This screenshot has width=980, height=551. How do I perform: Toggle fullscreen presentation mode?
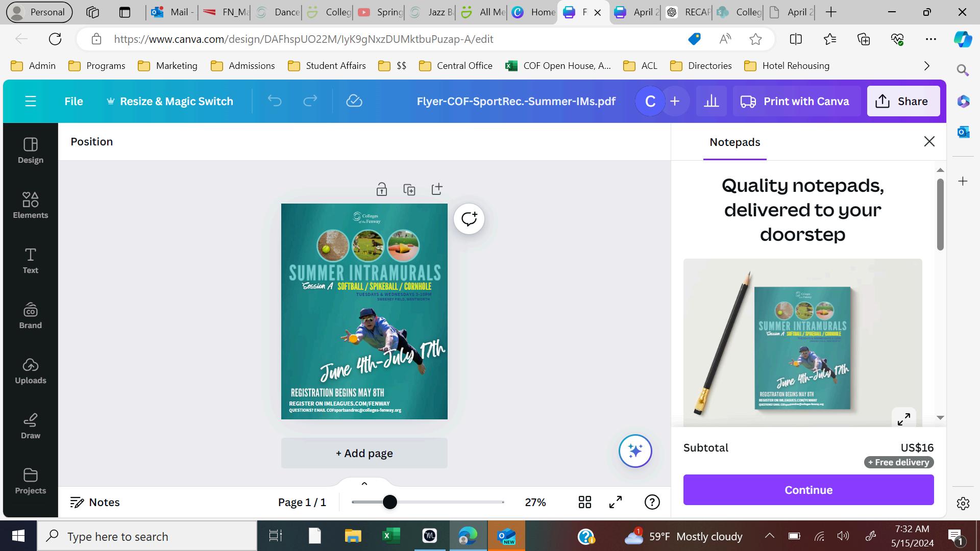pyautogui.click(x=616, y=502)
